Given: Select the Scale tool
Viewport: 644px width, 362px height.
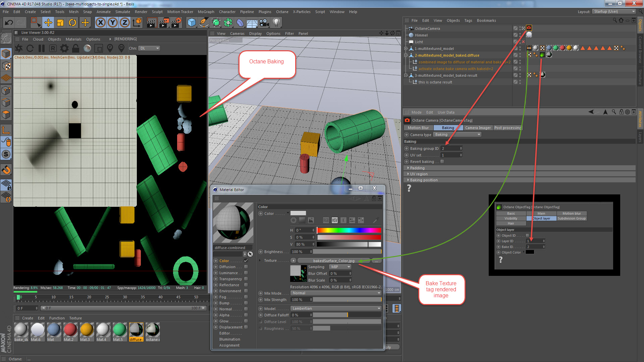Looking at the screenshot, I should [60, 23].
